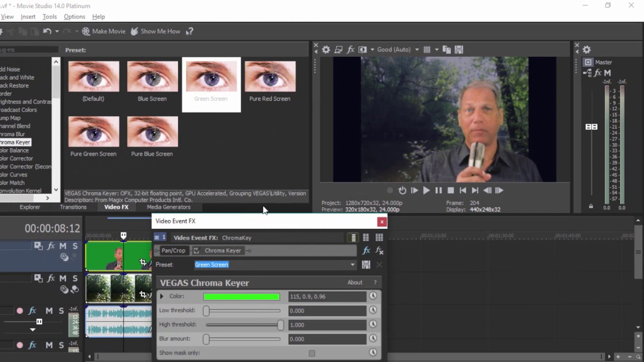Open the Show Me How tutorials

[x=155, y=31]
